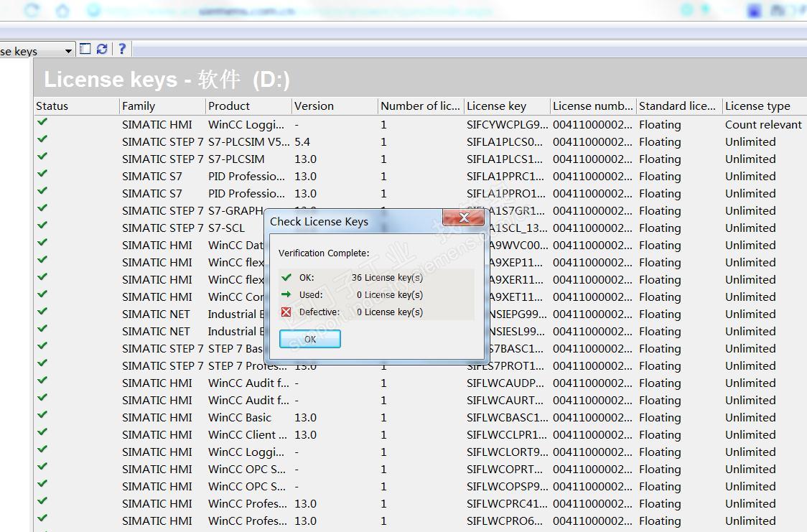The image size is (807, 532).
Task: Close the Check License Keys dialog
Action: (x=463, y=218)
